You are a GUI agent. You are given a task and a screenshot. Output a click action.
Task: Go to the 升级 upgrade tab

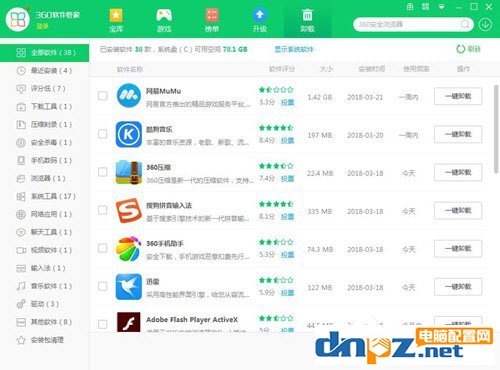[260, 20]
